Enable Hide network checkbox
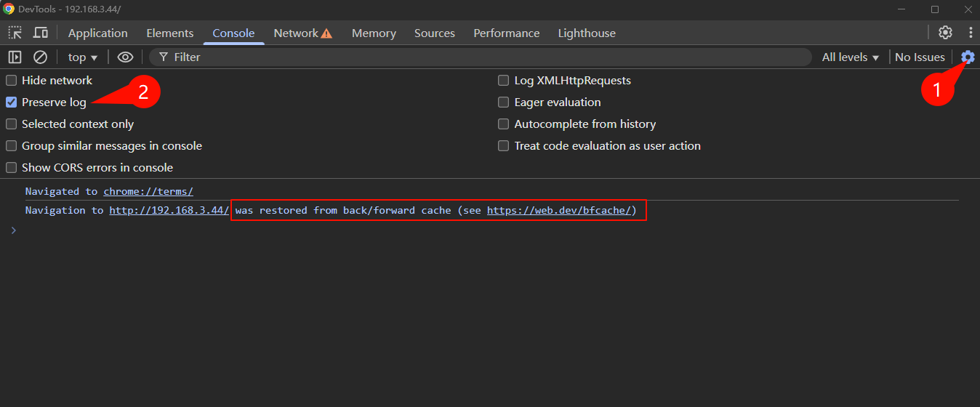Image resolution: width=980 pixels, height=407 pixels. tap(12, 81)
